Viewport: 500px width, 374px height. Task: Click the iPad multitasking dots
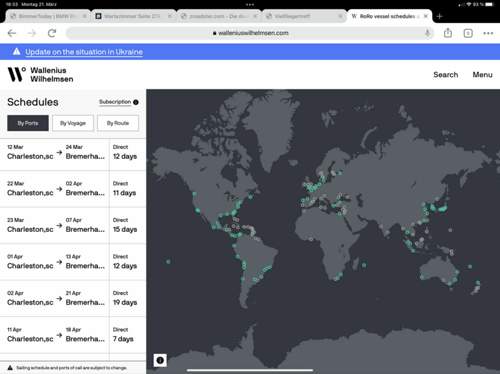[x=250, y=5]
